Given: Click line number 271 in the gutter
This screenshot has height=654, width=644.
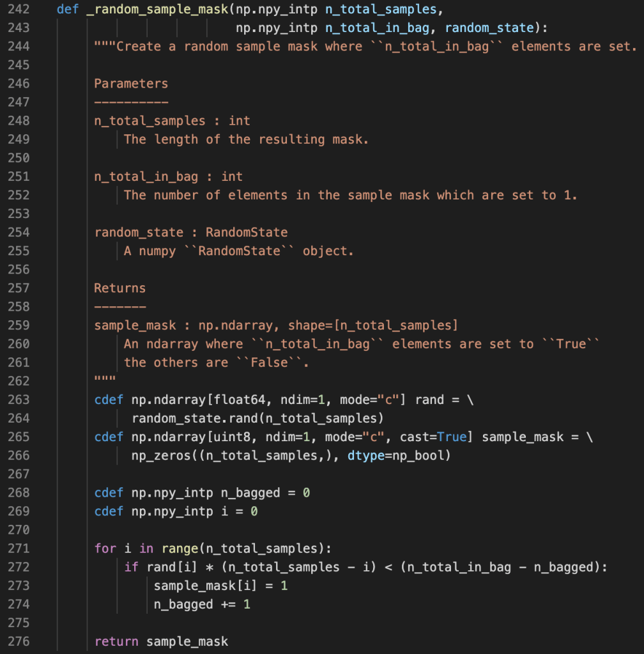Looking at the screenshot, I should (19, 548).
